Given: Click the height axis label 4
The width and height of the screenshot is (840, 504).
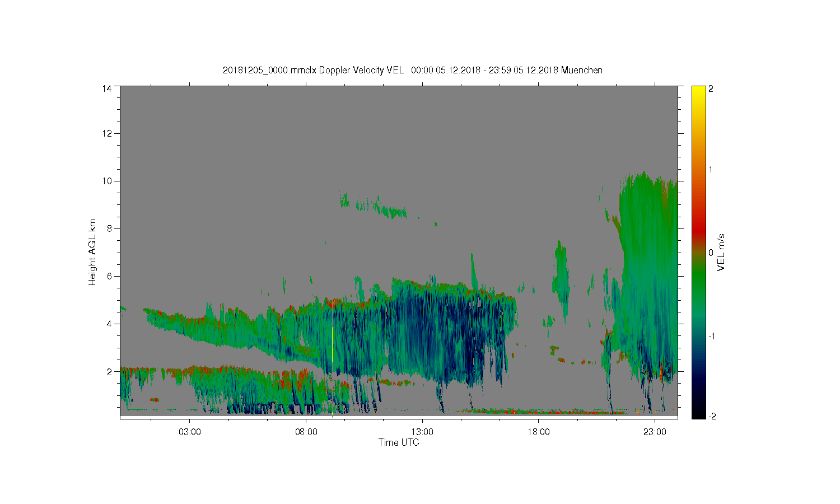Looking at the screenshot, I should point(109,324).
